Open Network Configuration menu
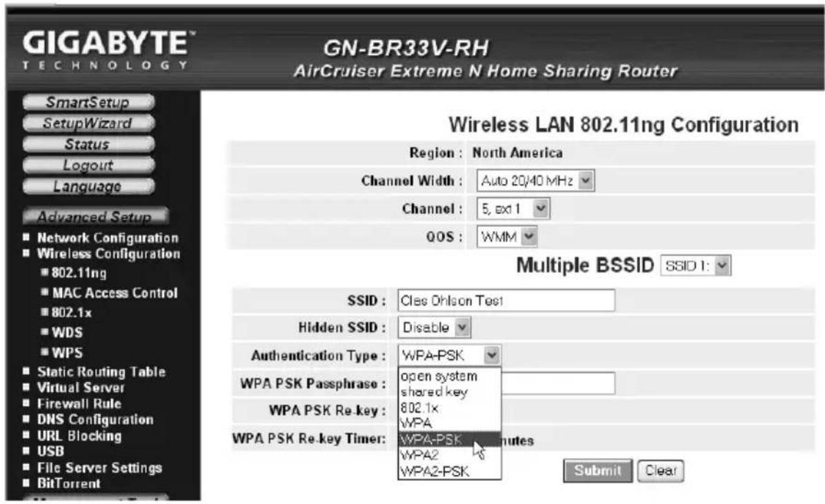This screenshot has height=504, width=825. [108, 238]
